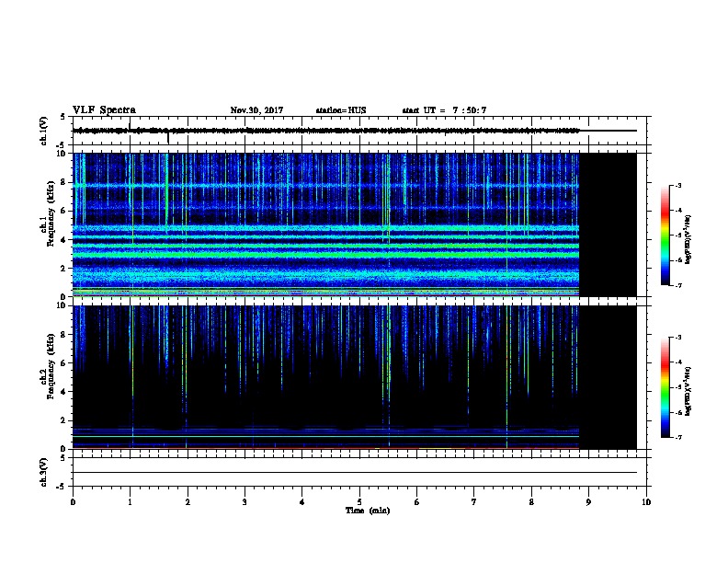This screenshot has height=563, width=728.
Task: Select the "Time (min)" axis title
Action: pyautogui.click(x=368, y=511)
